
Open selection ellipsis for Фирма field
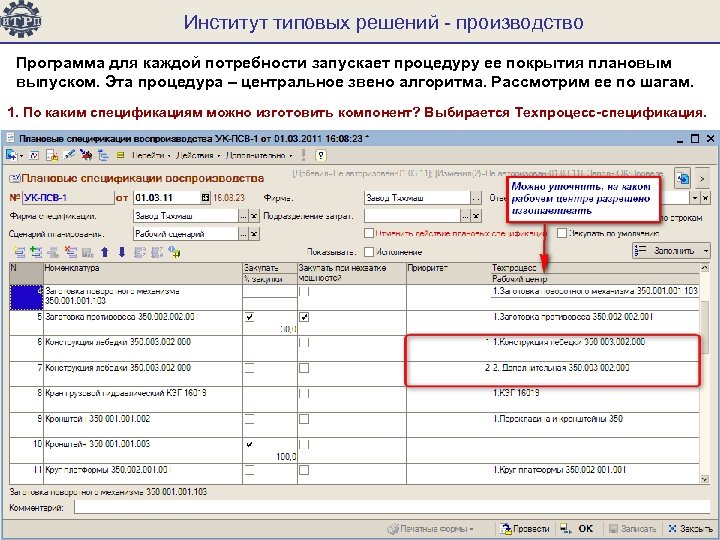click(476, 198)
